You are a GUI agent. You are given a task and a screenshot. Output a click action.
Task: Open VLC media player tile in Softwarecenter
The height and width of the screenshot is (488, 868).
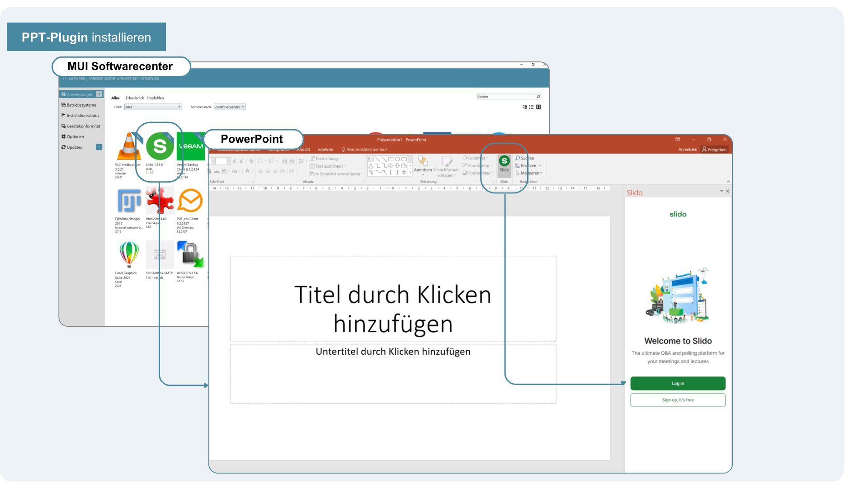pos(128,155)
